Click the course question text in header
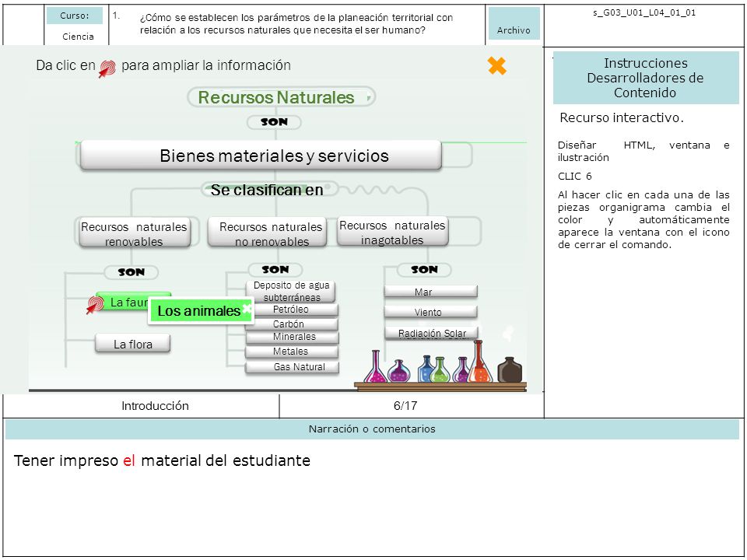The image size is (747, 560). pos(296,24)
